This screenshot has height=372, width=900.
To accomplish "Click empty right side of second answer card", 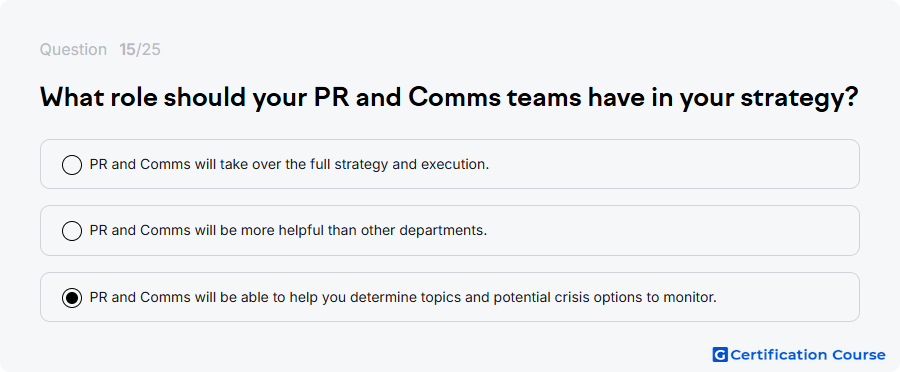I will tap(672, 230).
